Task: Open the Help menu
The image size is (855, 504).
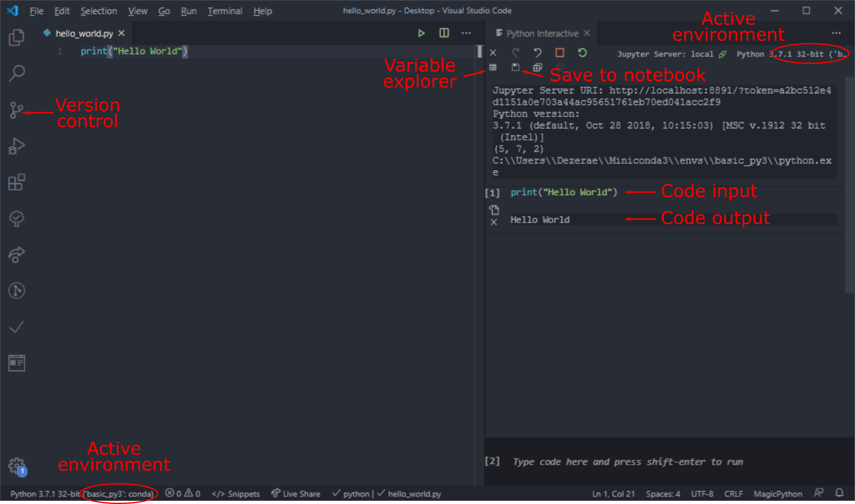Action: pos(263,11)
